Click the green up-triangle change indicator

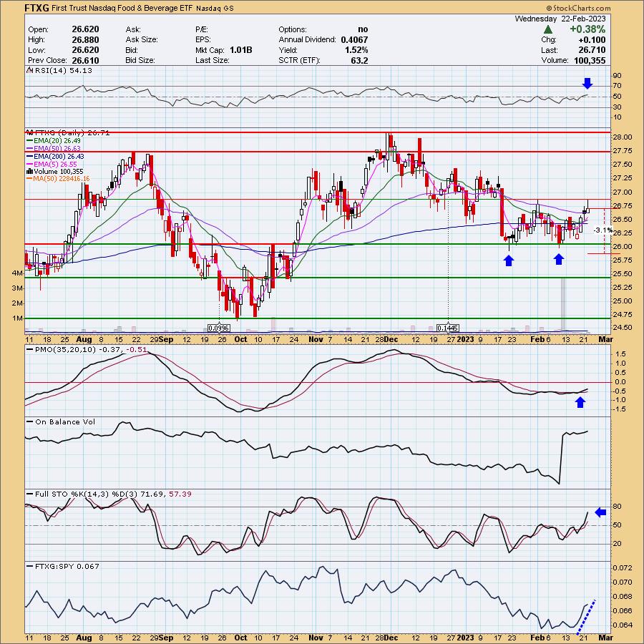click(547, 29)
